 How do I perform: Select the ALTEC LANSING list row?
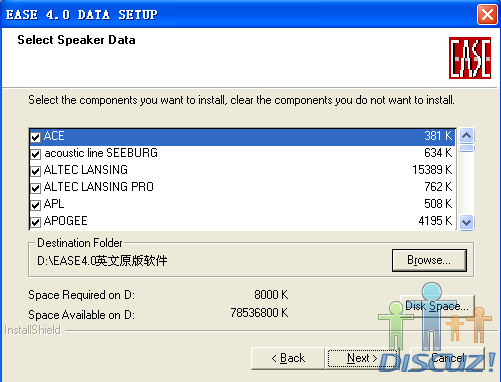point(242,170)
